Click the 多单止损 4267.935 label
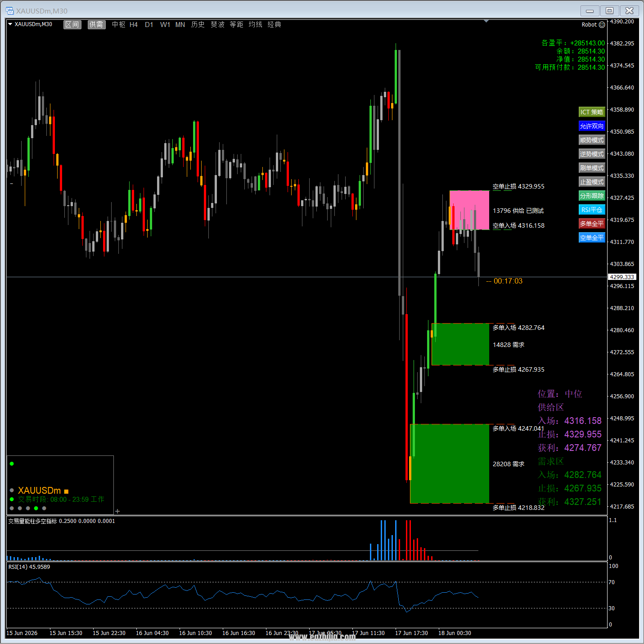The image size is (644, 644). [x=518, y=369]
